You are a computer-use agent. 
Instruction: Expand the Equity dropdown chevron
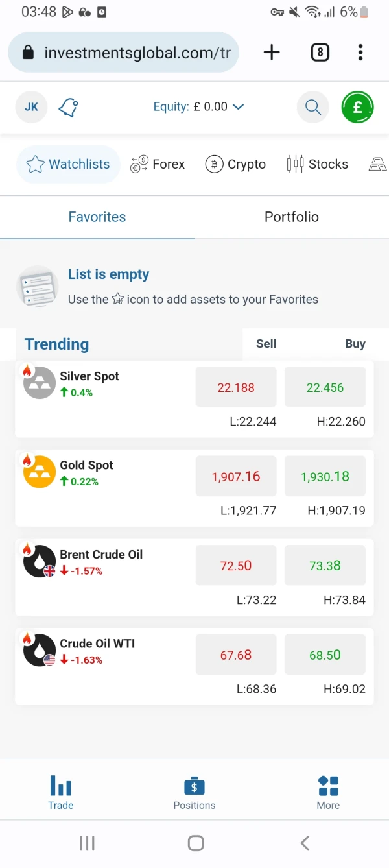pyautogui.click(x=239, y=107)
